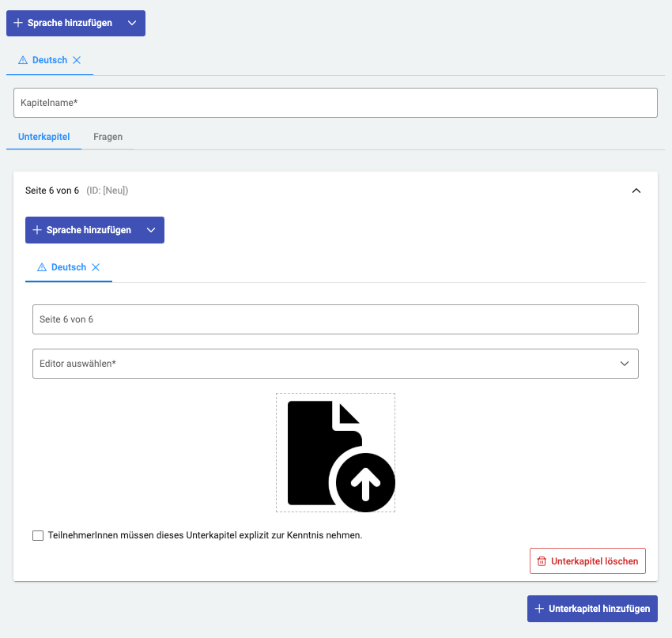Focus the Kapitelname input field
This screenshot has width=672, height=638.
point(335,103)
